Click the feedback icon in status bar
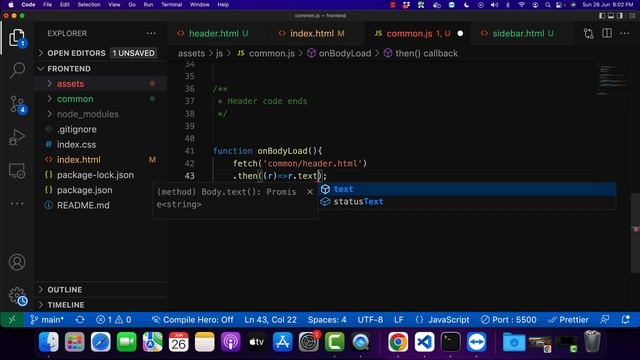Viewport: 640px width, 360px height. coord(605,320)
